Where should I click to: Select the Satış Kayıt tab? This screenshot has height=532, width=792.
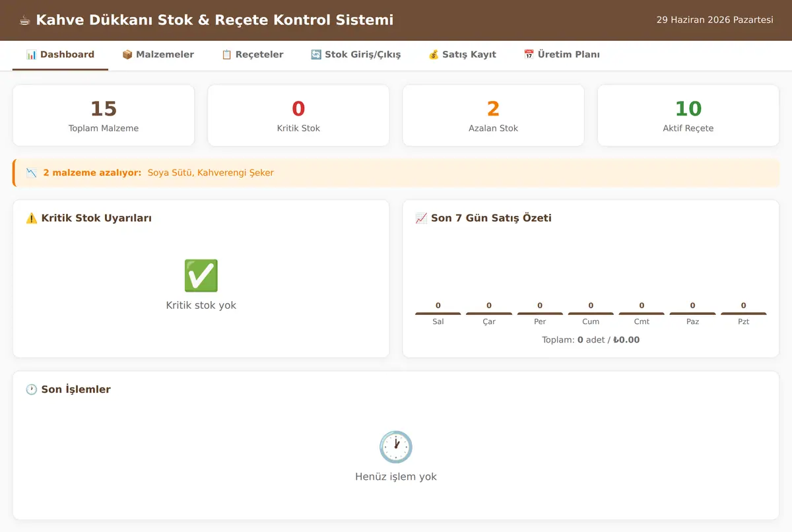pyautogui.click(x=462, y=55)
